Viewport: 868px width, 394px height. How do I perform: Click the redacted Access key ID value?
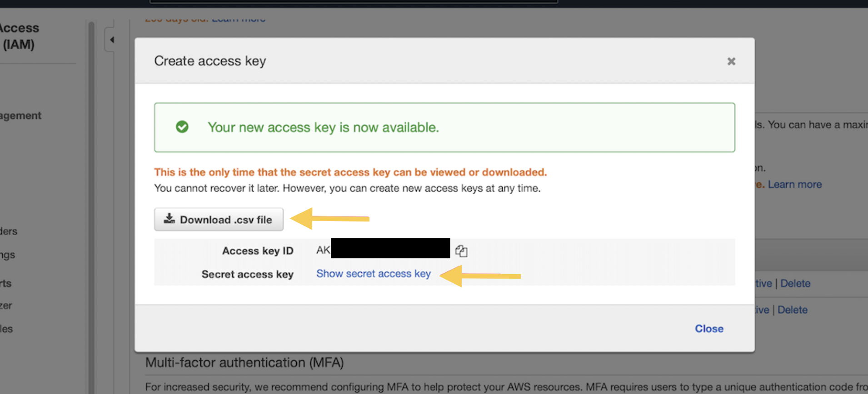[x=390, y=248]
